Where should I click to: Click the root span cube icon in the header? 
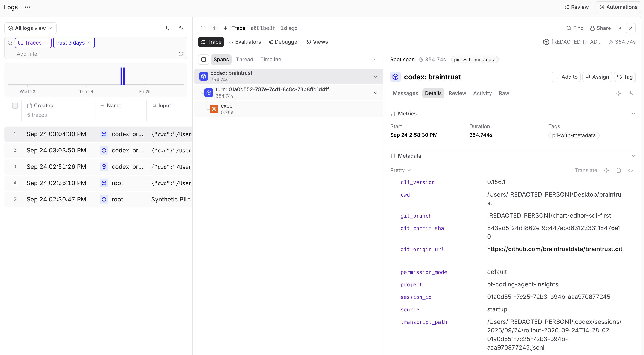click(395, 77)
